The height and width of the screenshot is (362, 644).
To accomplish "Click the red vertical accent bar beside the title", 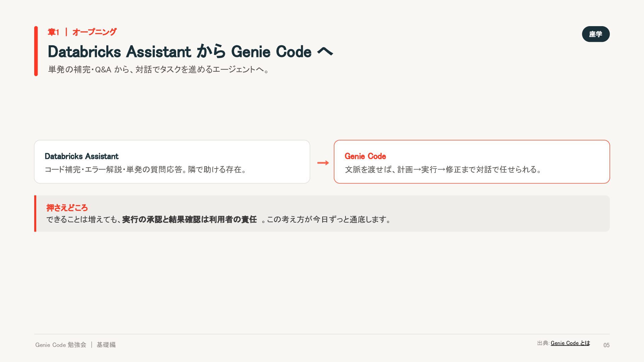I will pyautogui.click(x=36, y=51).
